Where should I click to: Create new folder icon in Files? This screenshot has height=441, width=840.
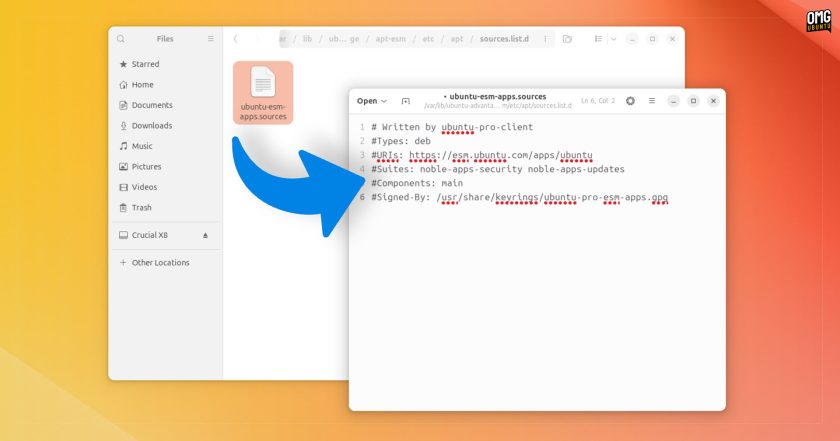point(567,39)
